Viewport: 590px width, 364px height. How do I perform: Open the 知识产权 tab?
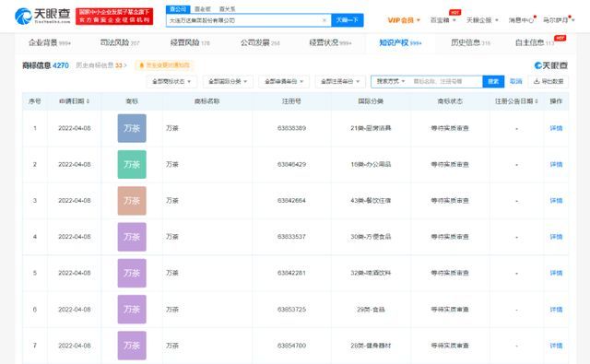point(400,42)
